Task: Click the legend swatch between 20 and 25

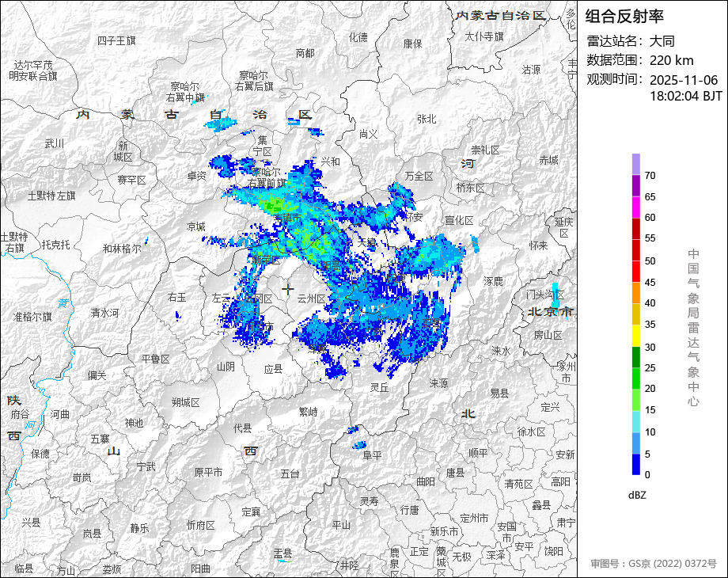Action: point(635,378)
